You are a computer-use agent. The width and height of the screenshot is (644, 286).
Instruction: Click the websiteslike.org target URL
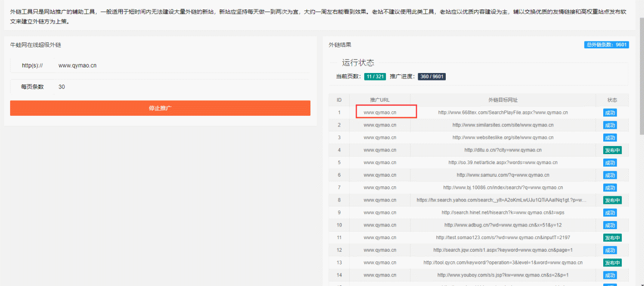(x=503, y=137)
